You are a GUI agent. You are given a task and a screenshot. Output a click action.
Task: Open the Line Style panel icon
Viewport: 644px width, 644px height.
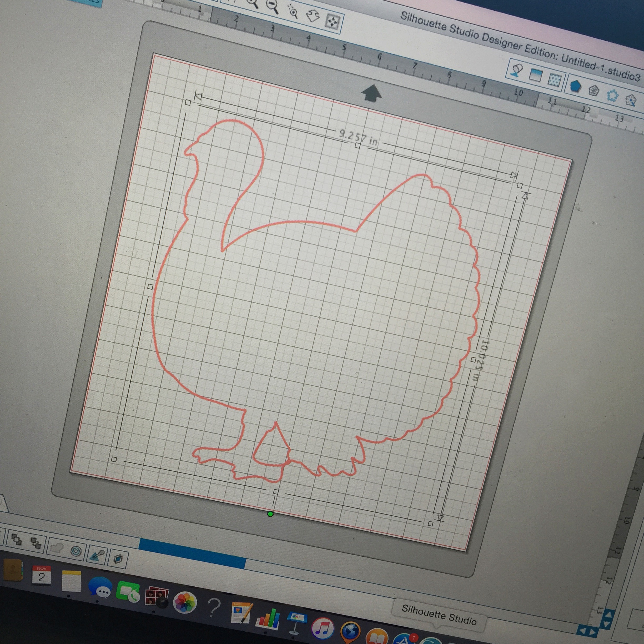coord(593,90)
